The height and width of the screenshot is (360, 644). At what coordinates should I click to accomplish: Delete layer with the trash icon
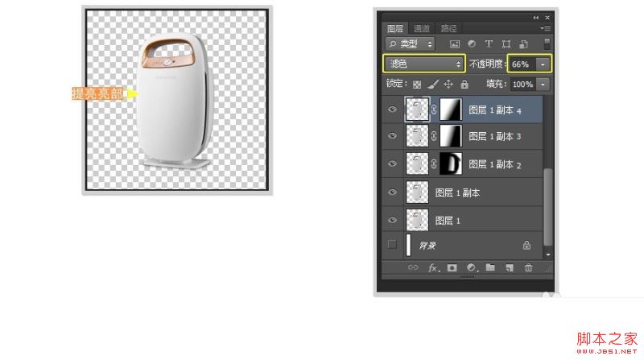[x=529, y=267]
